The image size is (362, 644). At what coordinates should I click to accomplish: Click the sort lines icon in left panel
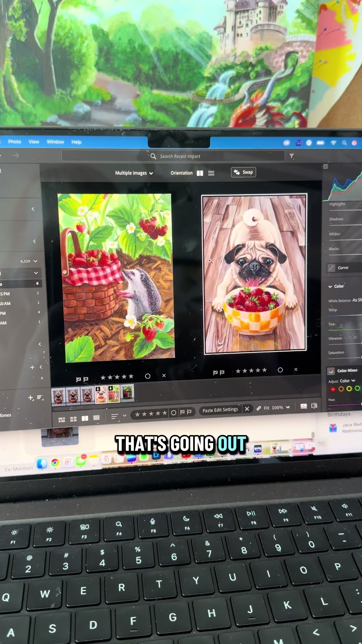tap(40, 397)
